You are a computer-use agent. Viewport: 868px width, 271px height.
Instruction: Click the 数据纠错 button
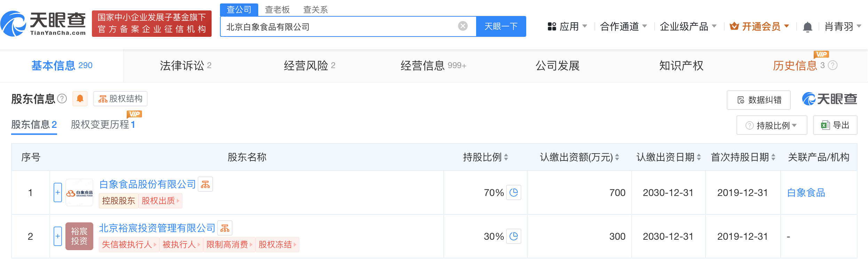[759, 100]
